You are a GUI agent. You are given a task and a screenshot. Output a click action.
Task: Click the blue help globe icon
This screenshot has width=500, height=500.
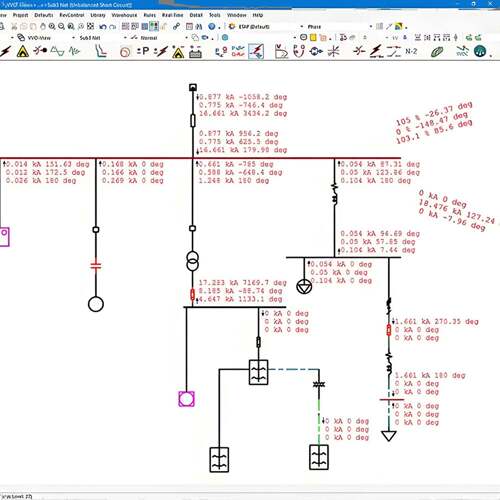(x=212, y=26)
